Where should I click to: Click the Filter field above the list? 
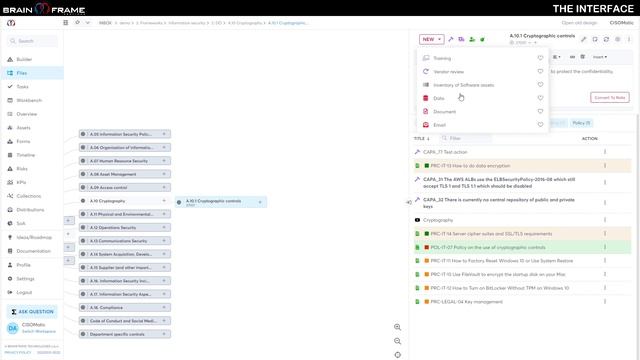point(465,138)
